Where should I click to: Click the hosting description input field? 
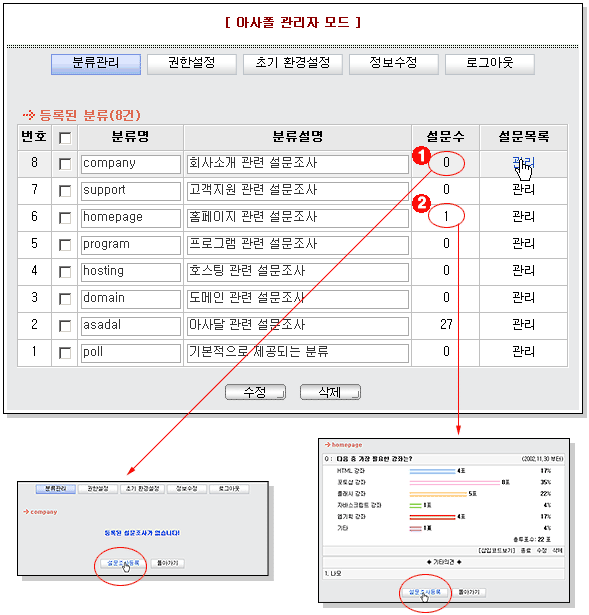pyautogui.click(x=298, y=272)
